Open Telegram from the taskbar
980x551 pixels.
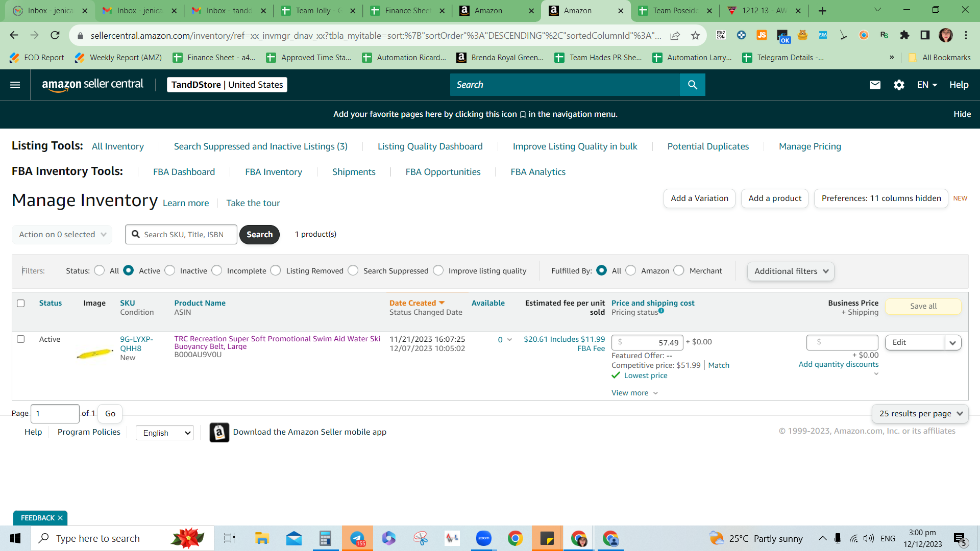357,538
